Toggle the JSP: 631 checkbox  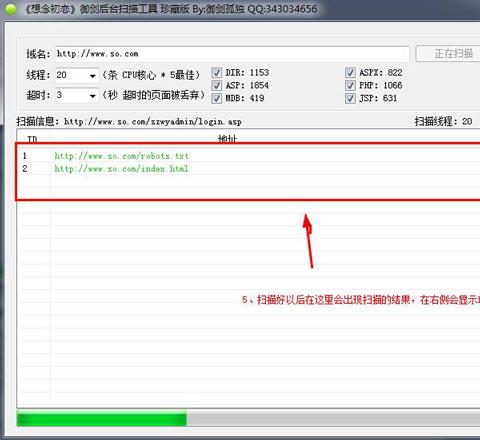click(350, 98)
